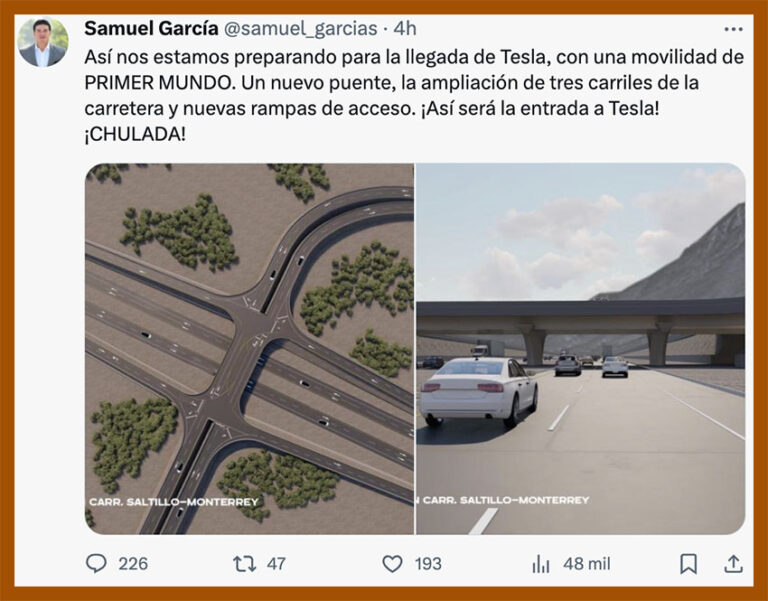Retweet using the retweet arrows icon
Viewport: 768px width, 601px height.
click(x=244, y=564)
